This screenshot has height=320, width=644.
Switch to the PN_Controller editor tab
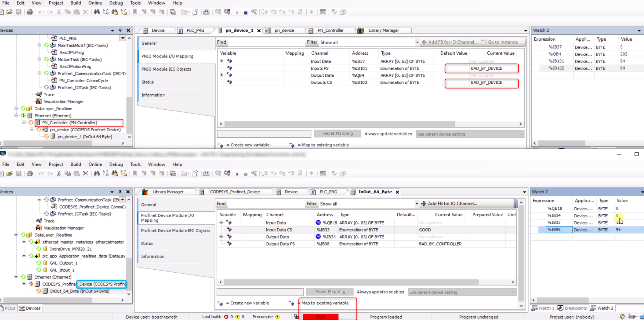pos(330,30)
